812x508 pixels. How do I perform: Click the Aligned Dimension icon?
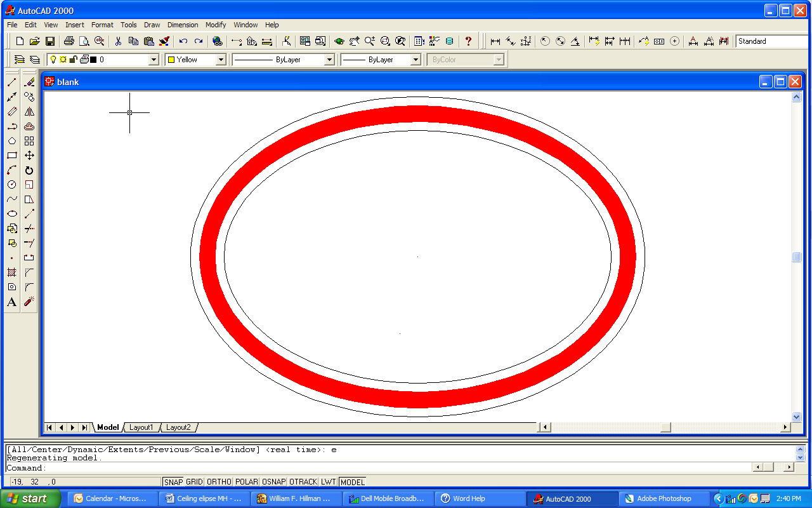pos(511,41)
